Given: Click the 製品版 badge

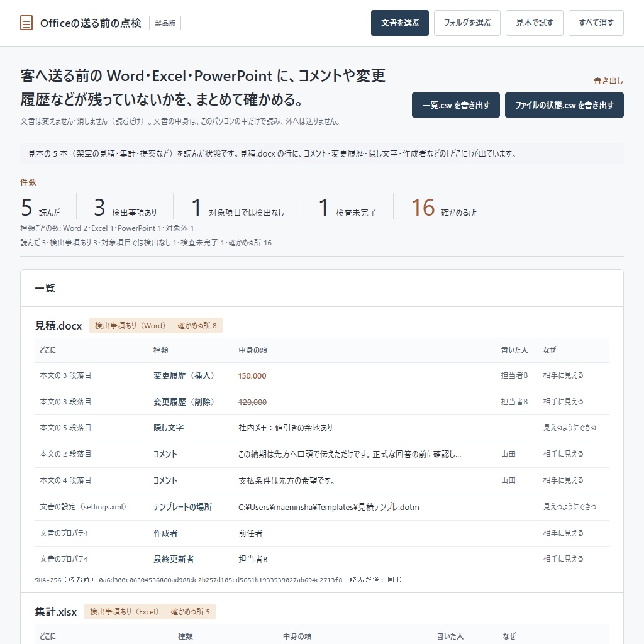Looking at the screenshot, I should (165, 23).
